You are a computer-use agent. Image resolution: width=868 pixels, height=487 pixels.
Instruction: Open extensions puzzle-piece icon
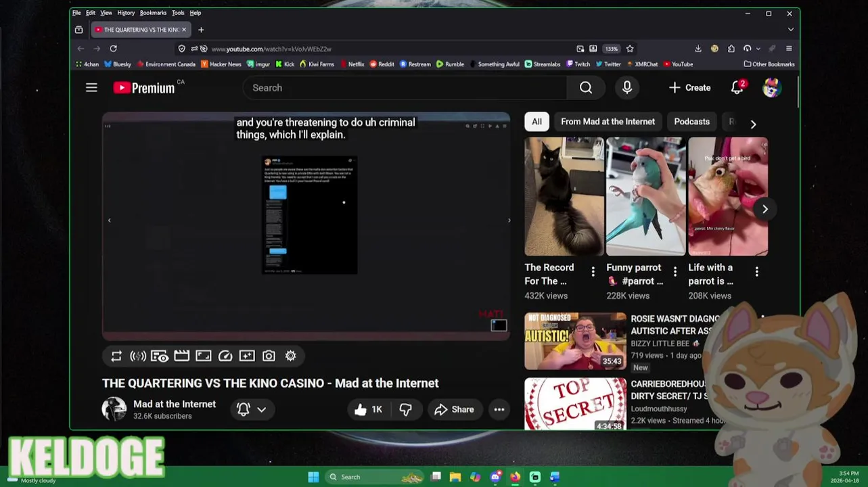[731, 49]
